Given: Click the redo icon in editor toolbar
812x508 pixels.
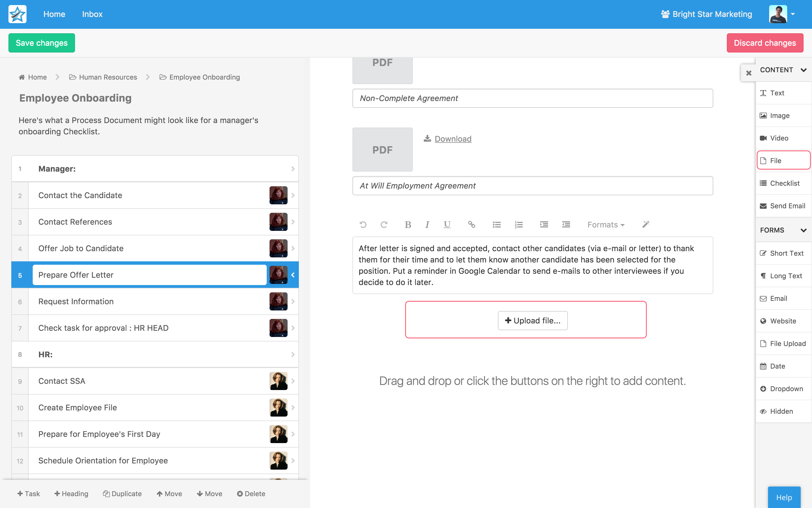Looking at the screenshot, I should click(384, 224).
